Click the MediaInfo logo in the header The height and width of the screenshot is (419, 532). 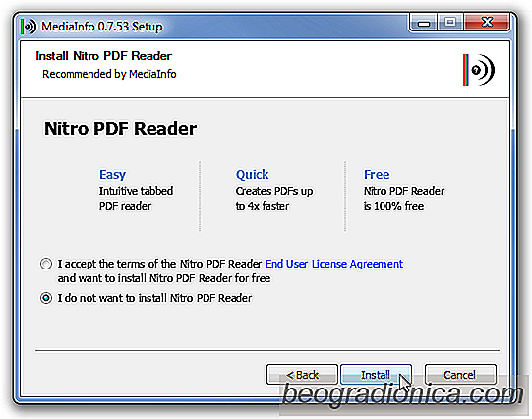(x=479, y=70)
